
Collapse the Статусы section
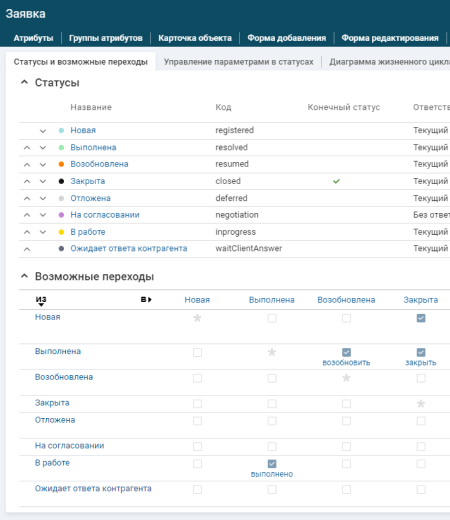(x=24, y=82)
